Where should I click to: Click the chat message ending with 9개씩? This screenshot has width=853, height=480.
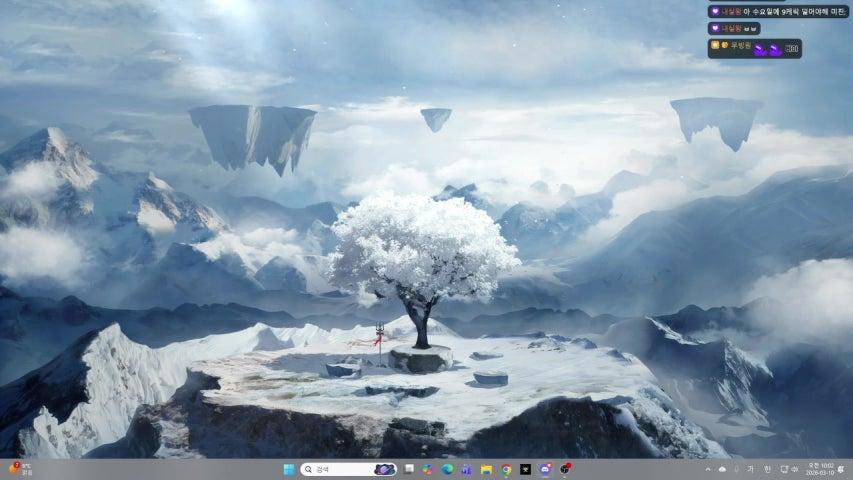pyautogui.click(x=778, y=11)
